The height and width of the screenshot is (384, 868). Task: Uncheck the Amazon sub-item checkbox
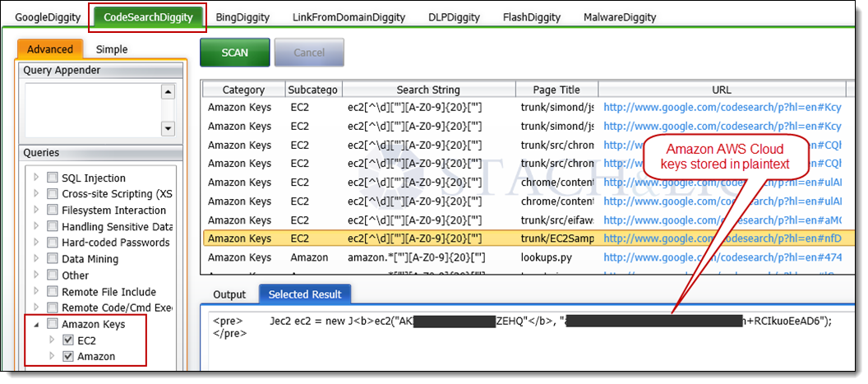click(69, 356)
